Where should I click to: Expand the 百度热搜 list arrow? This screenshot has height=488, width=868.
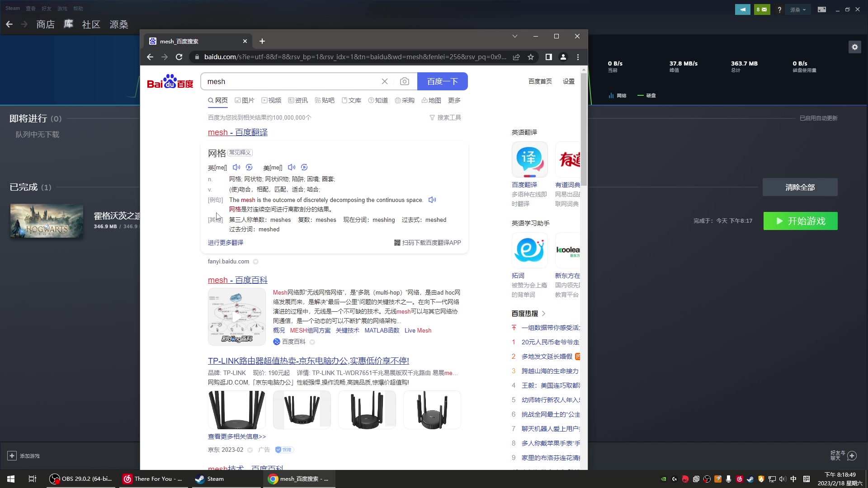(x=543, y=314)
